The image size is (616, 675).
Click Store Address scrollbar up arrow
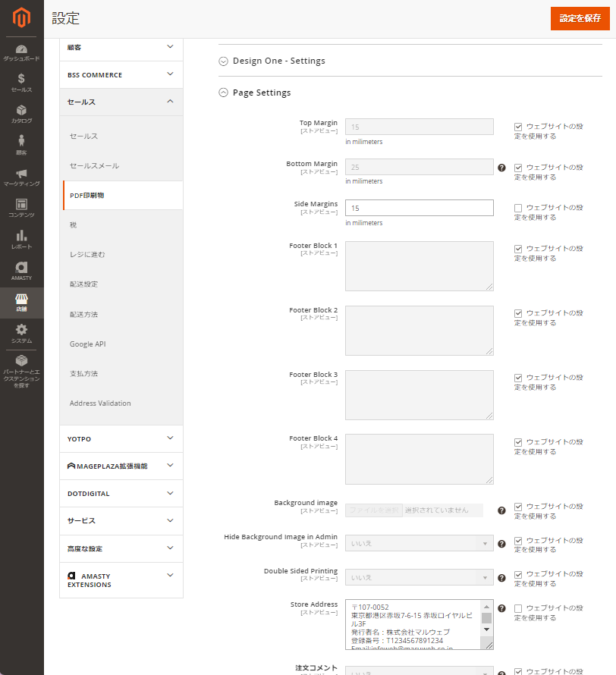point(487,607)
